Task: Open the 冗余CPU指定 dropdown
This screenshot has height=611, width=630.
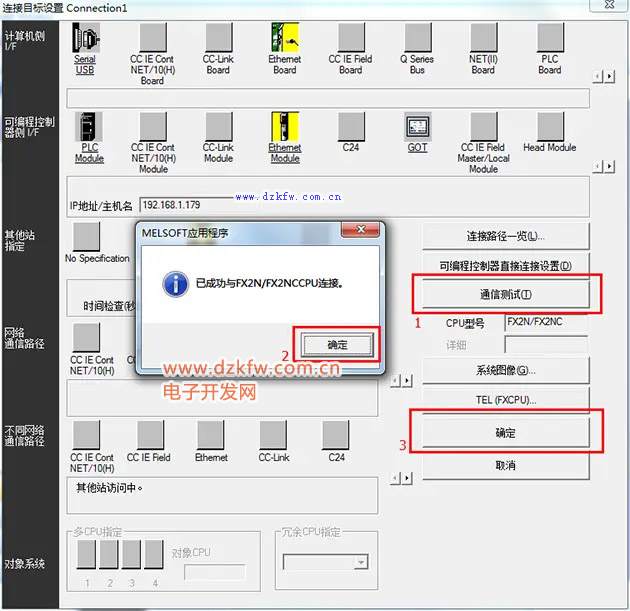Action: coord(325,563)
